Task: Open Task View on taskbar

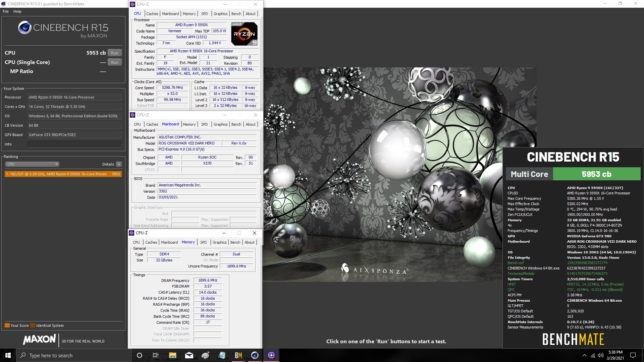Action: coord(156,355)
